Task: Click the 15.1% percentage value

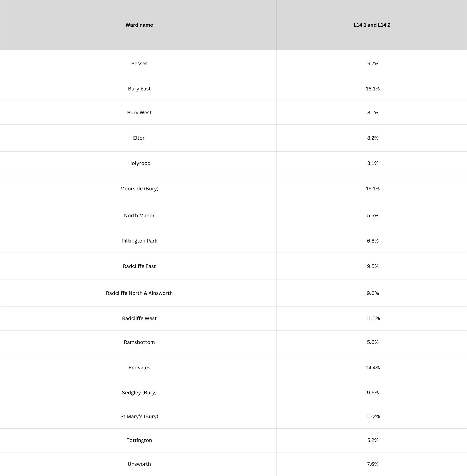Action: pos(372,189)
